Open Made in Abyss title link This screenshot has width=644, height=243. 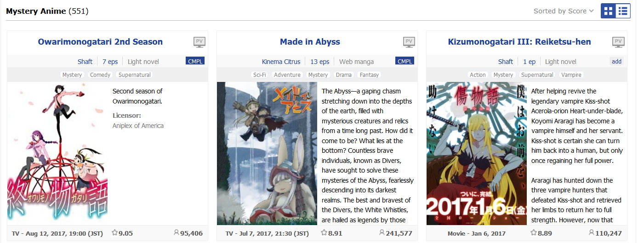click(x=310, y=42)
